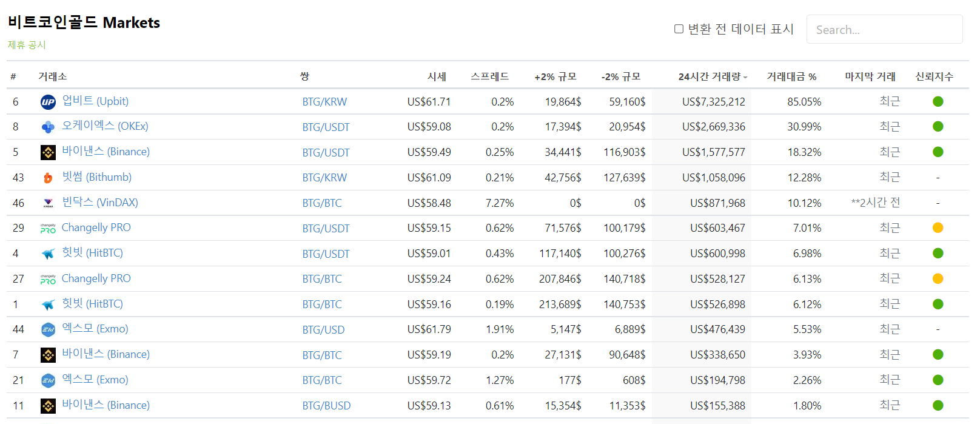This screenshot has height=424, width=980.
Task: Click the '**2시간 전' last trade cell
Action: pos(875,203)
